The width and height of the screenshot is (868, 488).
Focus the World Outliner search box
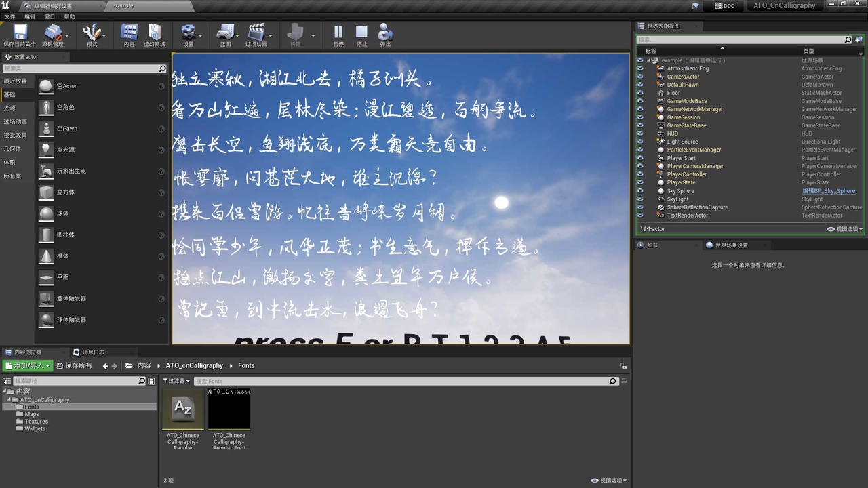point(744,40)
